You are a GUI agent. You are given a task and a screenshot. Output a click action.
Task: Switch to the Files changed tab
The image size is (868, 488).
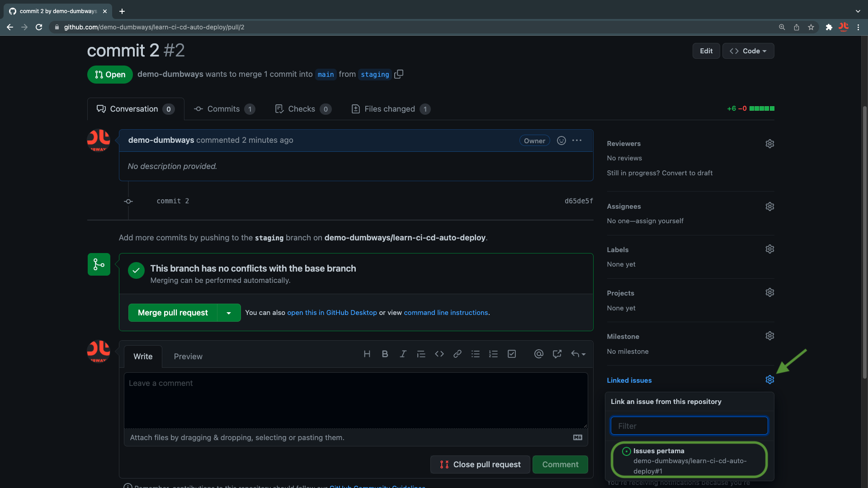tap(390, 109)
